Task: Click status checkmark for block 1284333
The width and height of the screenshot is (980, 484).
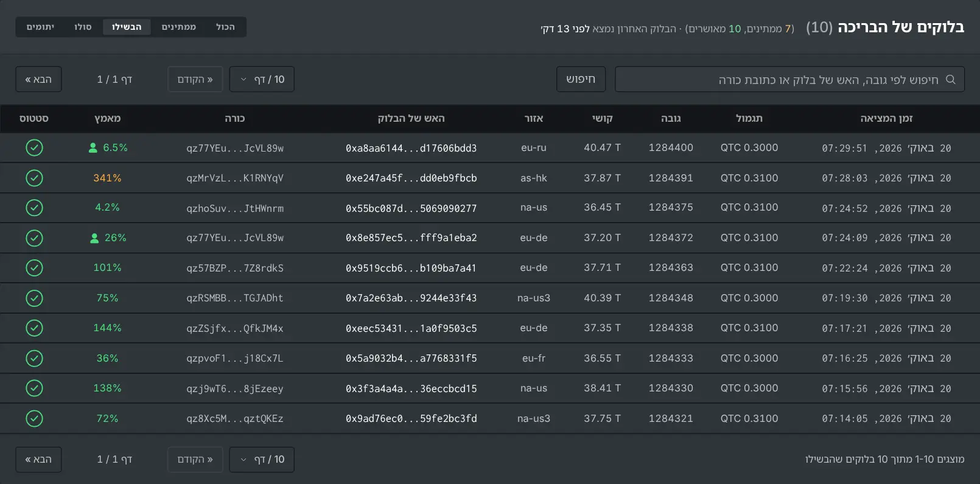Action: [35, 358]
